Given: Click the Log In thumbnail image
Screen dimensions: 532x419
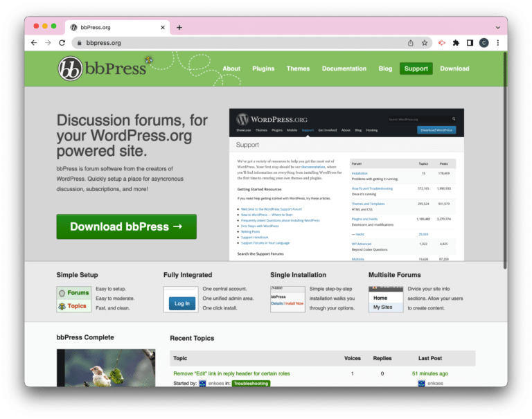Looking at the screenshot, I should 181,299.
